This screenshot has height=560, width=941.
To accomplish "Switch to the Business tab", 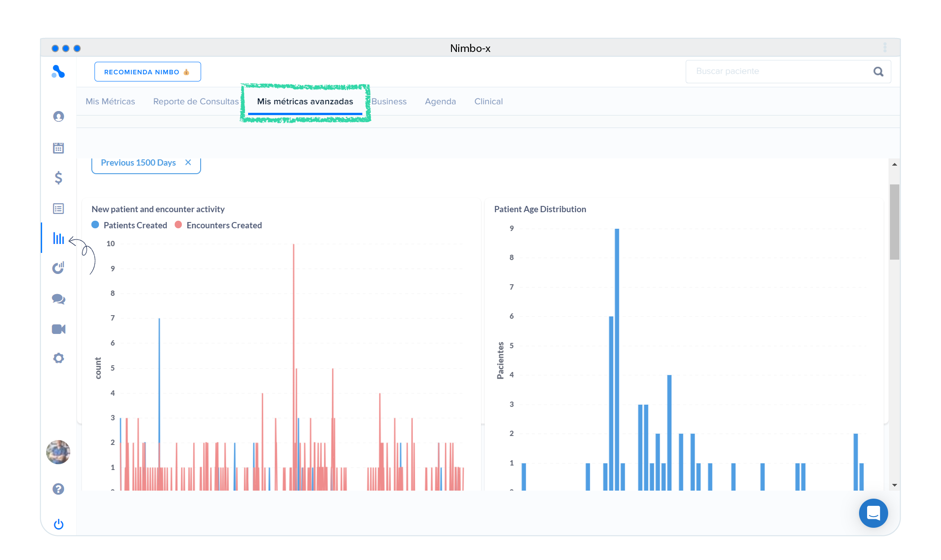I will pyautogui.click(x=389, y=102).
